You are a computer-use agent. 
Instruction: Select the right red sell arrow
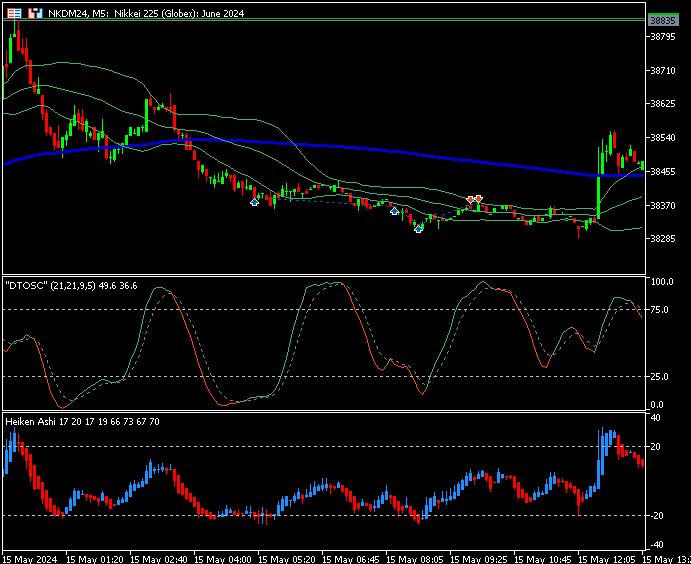479,199
